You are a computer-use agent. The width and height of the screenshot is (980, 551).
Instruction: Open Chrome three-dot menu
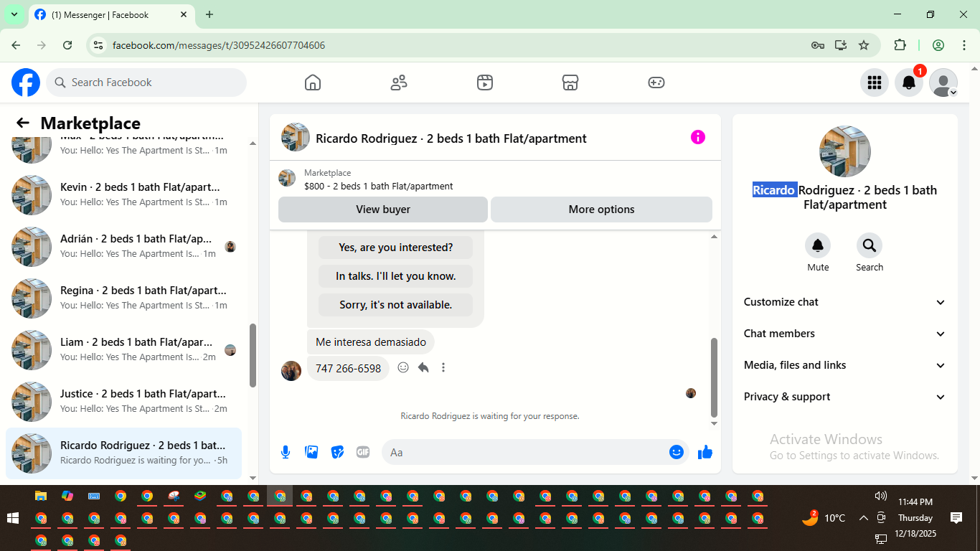(964, 45)
